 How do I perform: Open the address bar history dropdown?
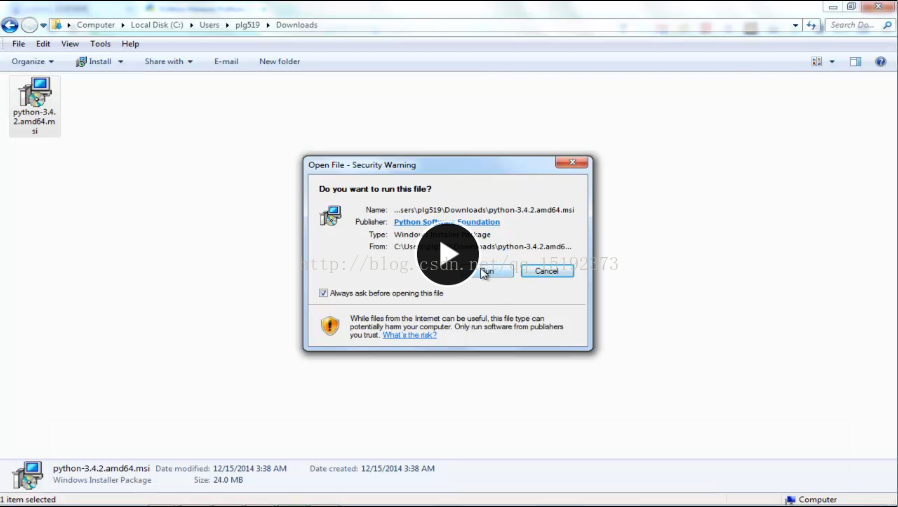coord(795,25)
